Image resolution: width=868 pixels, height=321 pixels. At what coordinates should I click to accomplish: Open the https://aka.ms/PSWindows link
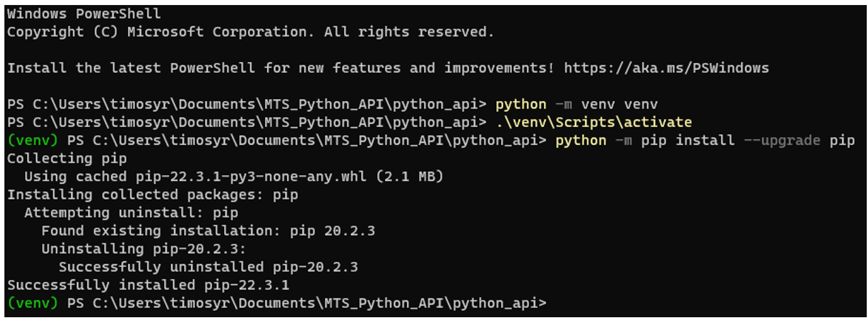(x=666, y=68)
